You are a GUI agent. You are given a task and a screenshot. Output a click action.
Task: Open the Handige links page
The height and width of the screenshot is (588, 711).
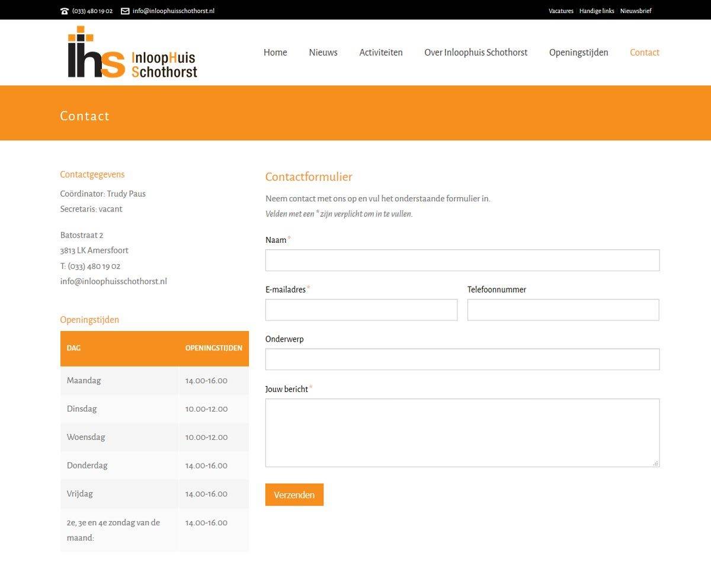click(597, 11)
